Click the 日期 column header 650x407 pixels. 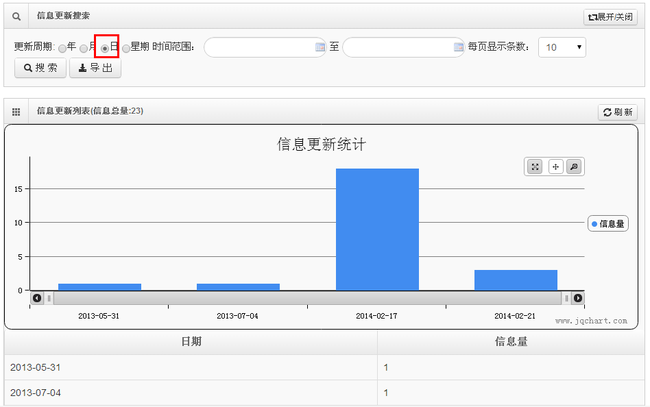tap(191, 342)
